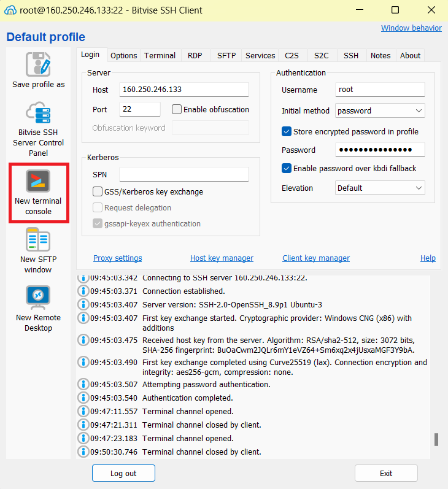The height and width of the screenshot is (489, 448).
Task: Click 'Authentication completed.' log text
Action: (x=188, y=398)
